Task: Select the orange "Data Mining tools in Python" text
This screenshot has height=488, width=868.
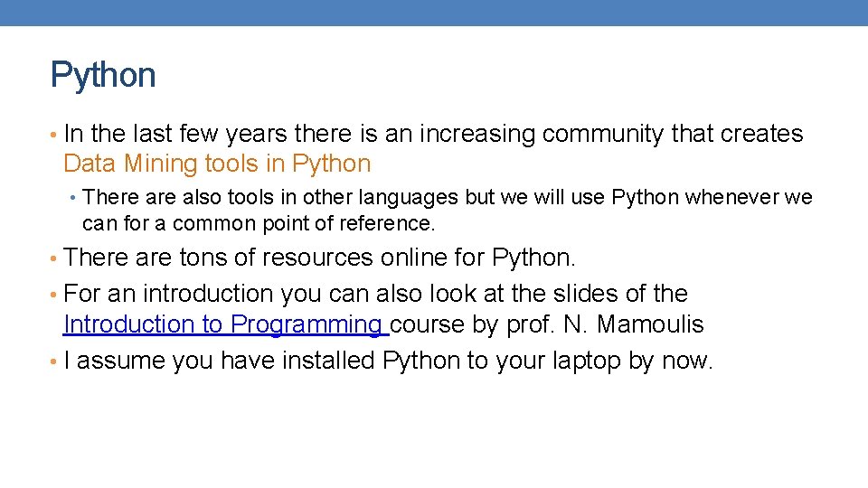Action: (x=217, y=164)
